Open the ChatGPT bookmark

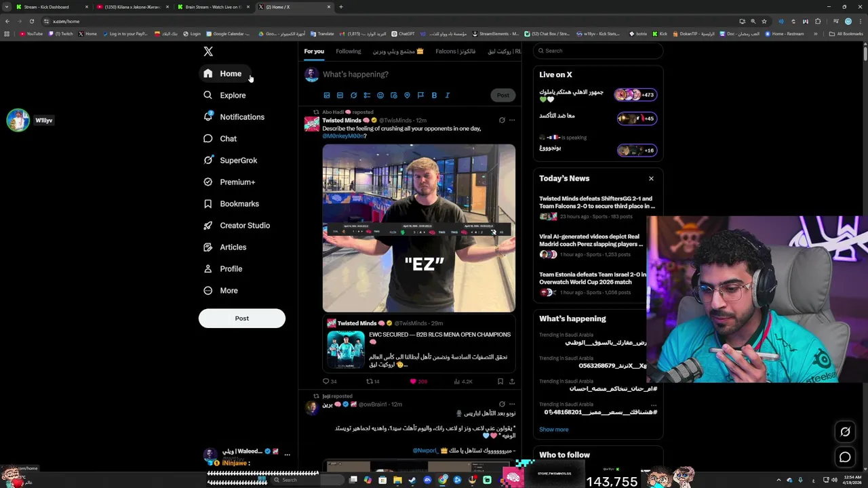tap(403, 34)
